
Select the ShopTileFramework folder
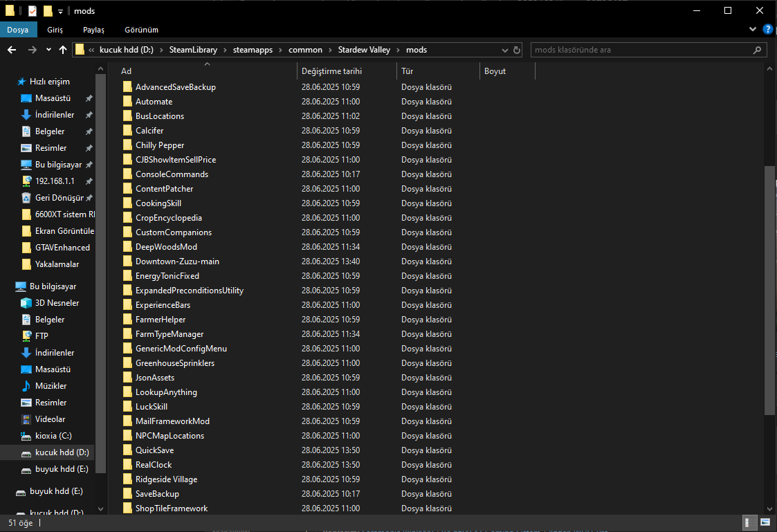click(172, 508)
